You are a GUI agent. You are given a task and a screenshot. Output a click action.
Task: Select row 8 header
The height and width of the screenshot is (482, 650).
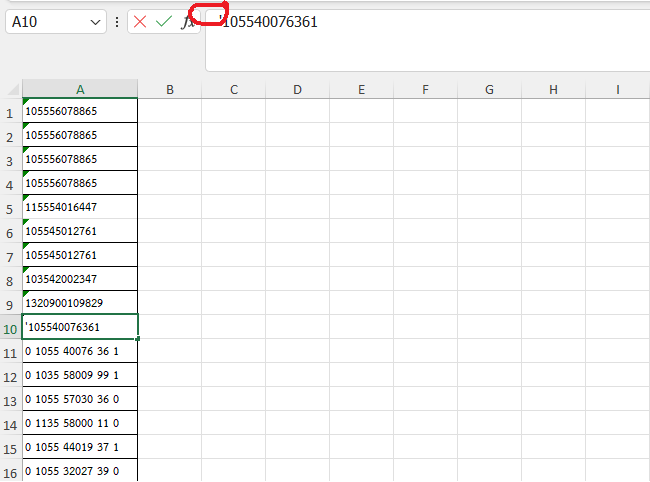[x=10, y=281]
